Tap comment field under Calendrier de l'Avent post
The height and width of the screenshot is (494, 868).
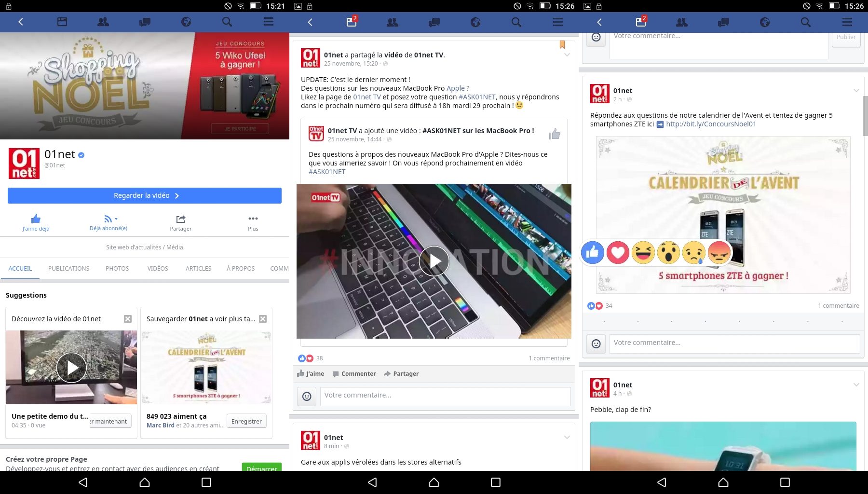coord(734,343)
